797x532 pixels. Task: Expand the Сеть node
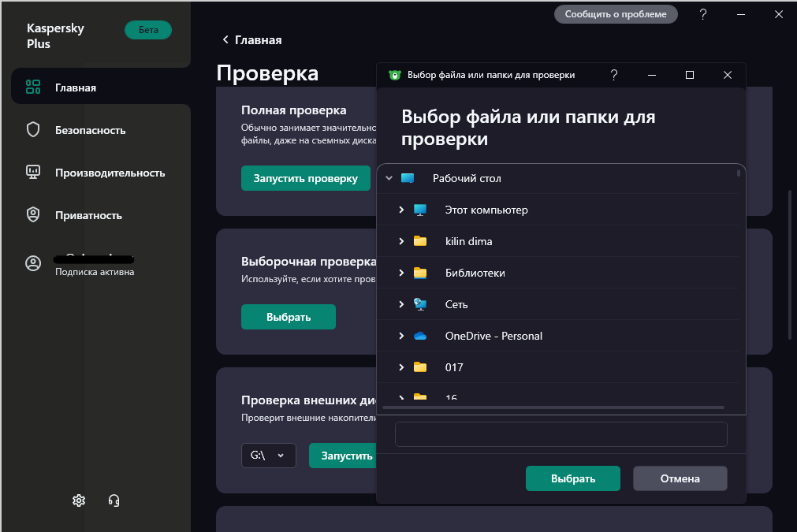[401, 304]
